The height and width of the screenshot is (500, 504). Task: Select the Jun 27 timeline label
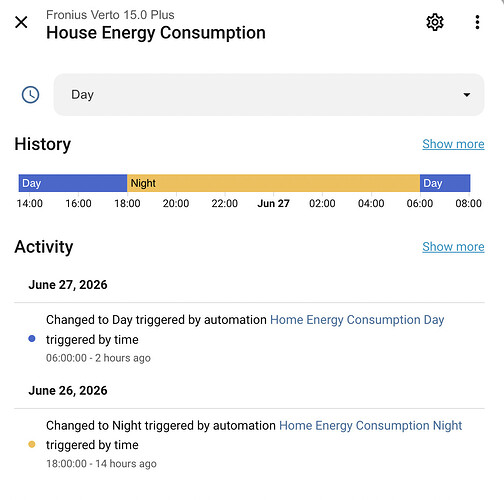click(x=273, y=203)
